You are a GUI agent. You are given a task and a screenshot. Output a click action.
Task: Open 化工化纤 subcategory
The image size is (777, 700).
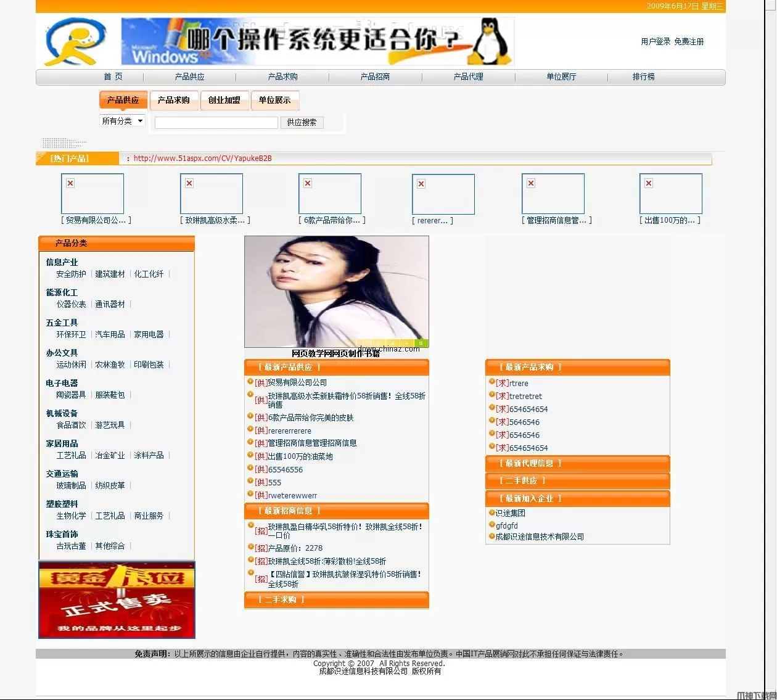pyautogui.click(x=149, y=274)
